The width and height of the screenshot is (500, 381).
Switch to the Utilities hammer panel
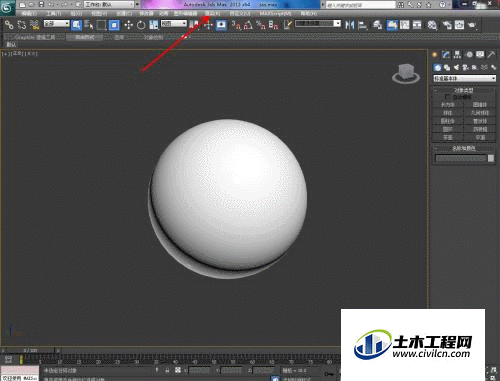[491, 55]
